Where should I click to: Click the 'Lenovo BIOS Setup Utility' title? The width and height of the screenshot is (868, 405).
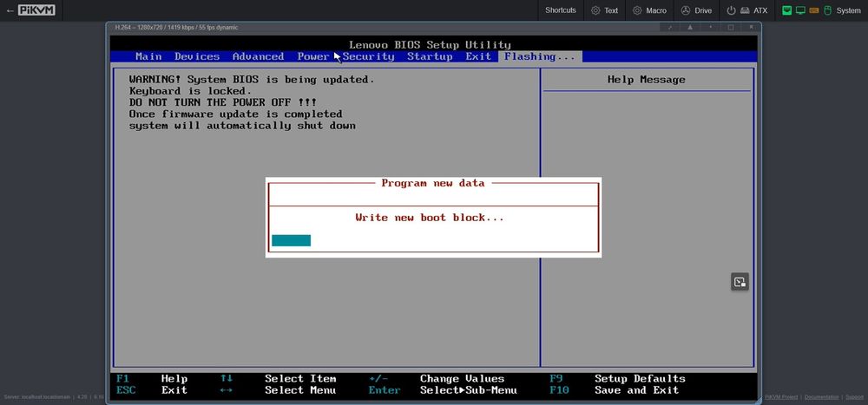430,45
